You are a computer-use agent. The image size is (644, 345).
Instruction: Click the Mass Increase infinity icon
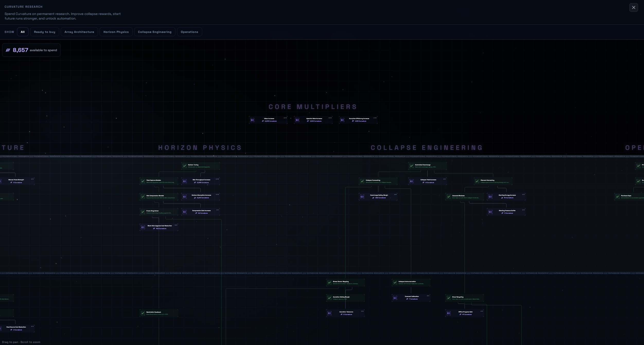click(252, 120)
